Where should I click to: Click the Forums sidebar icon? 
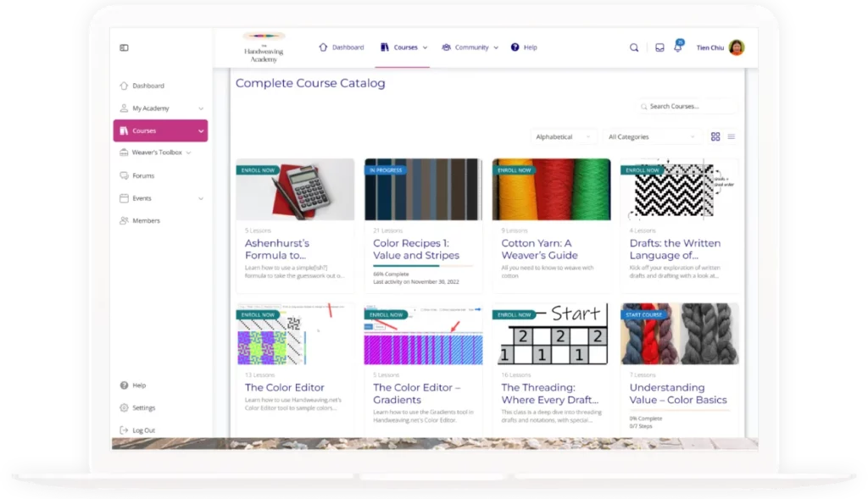(124, 175)
